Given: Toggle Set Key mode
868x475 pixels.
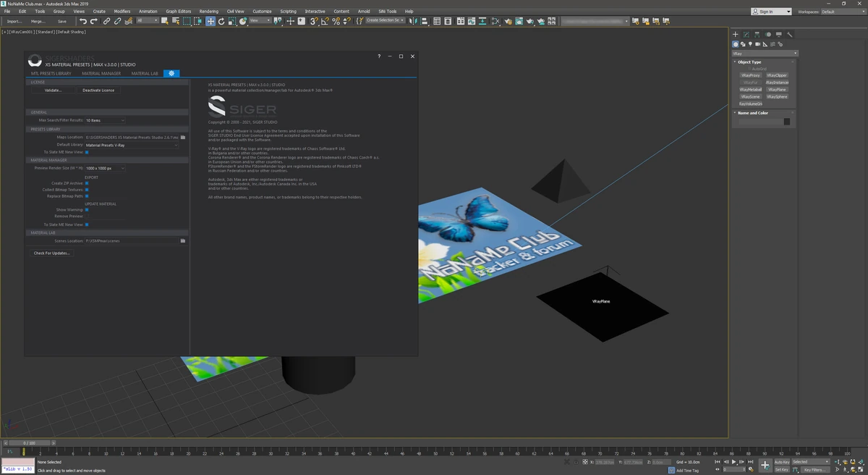Looking at the screenshot, I should coord(782,469).
